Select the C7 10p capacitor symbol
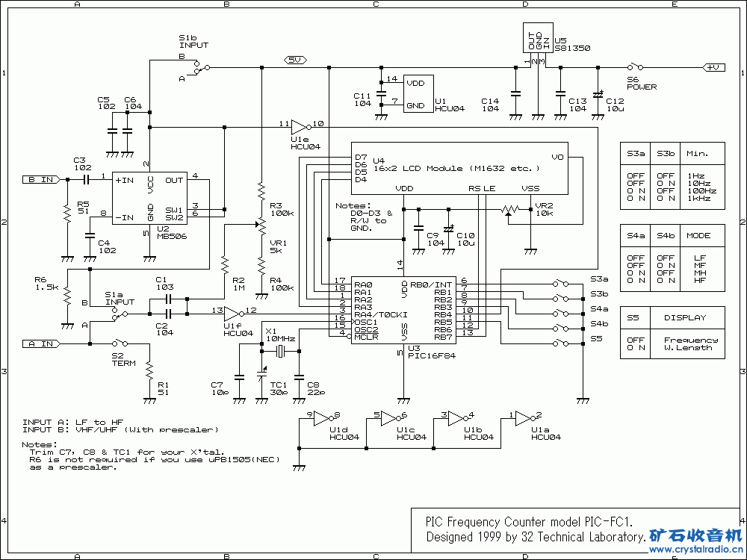The height and width of the screenshot is (560, 747). coord(239,377)
